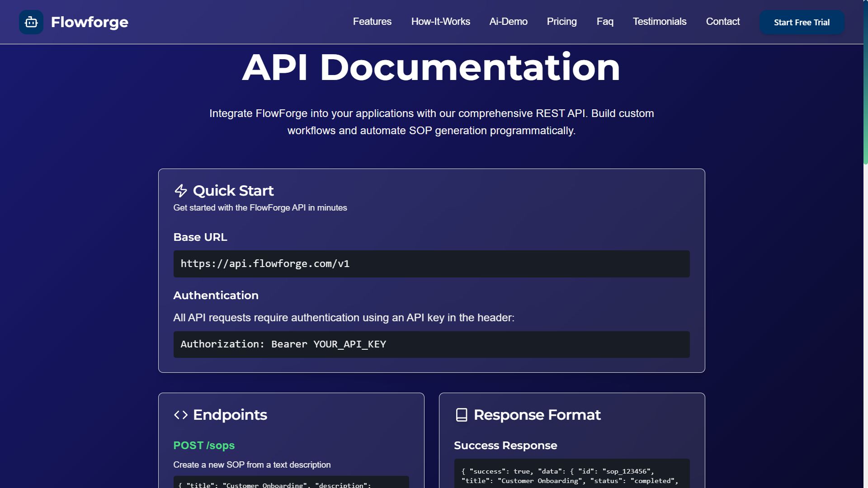Click the lightning bolt Quick Start icon
This screenshot has width=868, height=488.
pos(181,191)
